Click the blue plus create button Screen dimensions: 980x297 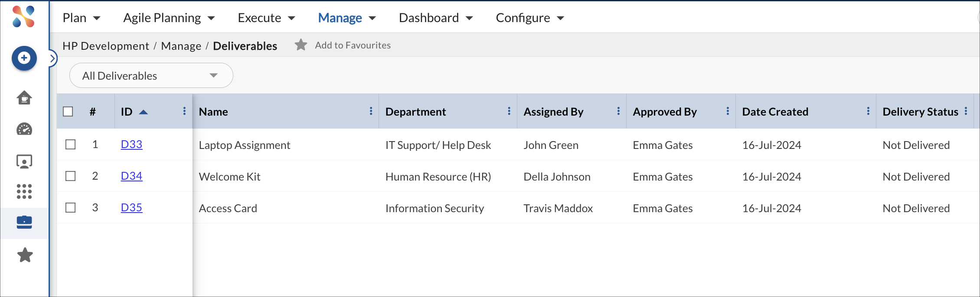coord(24,58)
